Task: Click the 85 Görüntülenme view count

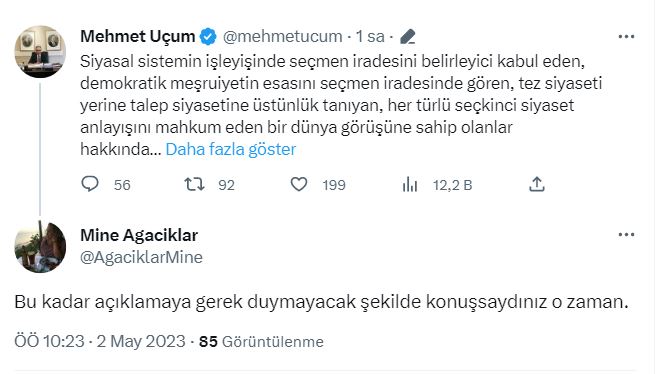Action: coord(261,341)
